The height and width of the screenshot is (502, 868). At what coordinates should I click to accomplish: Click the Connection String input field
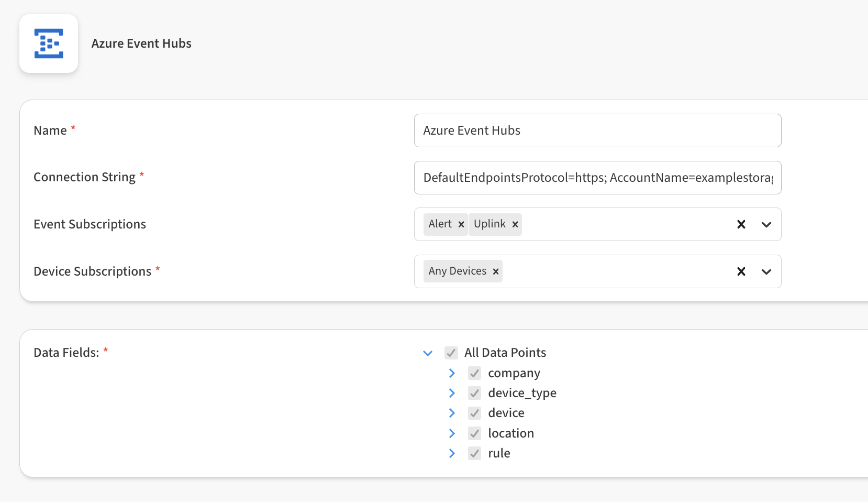pos(597,178)
